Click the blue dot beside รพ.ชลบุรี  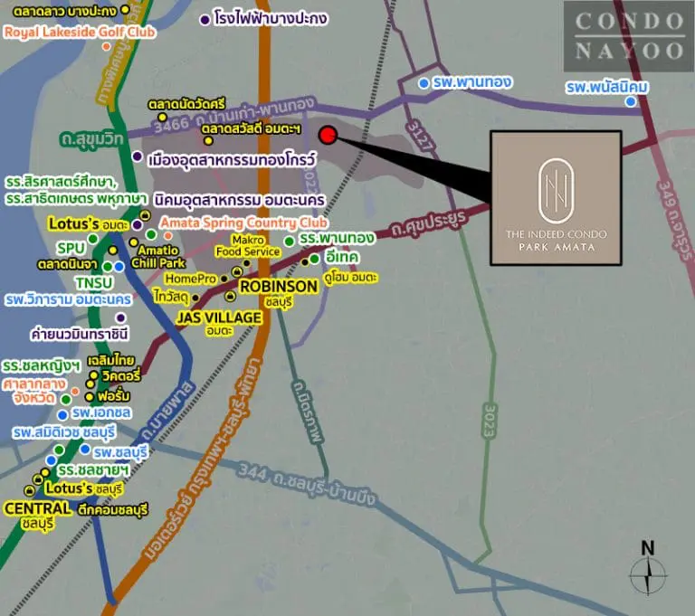click(x=85, y=450)
